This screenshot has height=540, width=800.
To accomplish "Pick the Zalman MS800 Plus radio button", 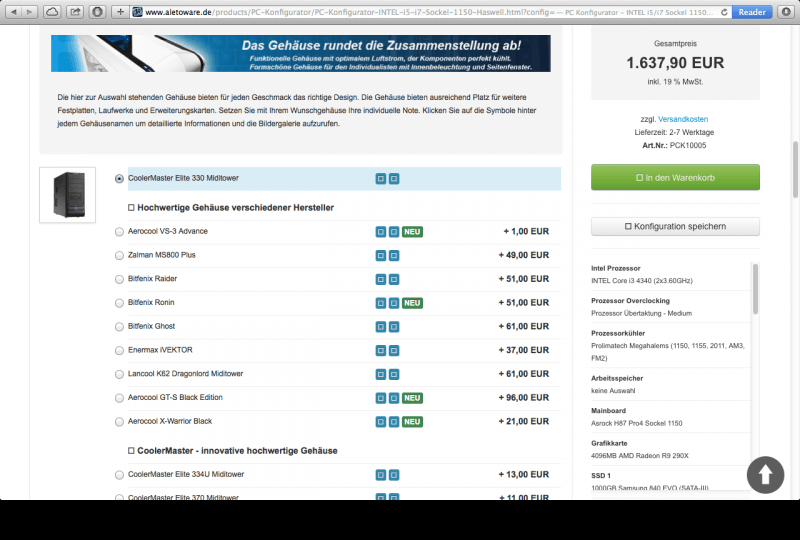I will [x=119, y=255].
